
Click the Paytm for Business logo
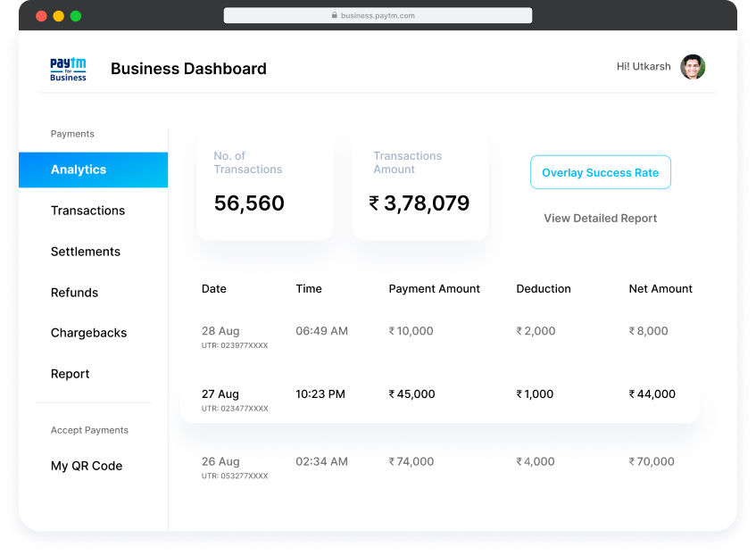point(68,70)
